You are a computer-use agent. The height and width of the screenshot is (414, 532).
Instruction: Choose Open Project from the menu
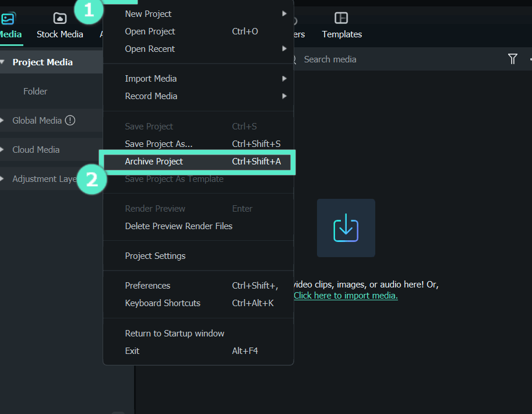pyautogui.click(x=198, y=31)
